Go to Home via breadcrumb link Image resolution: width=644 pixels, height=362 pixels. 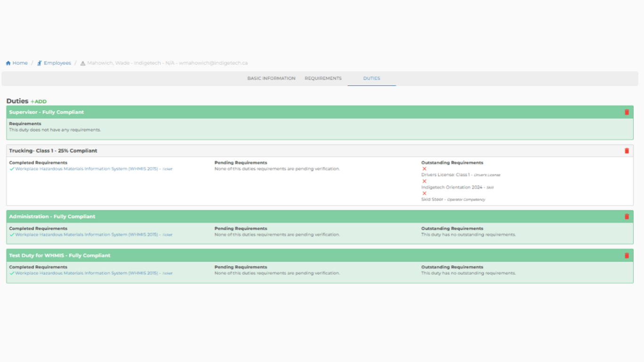[20, 63]
